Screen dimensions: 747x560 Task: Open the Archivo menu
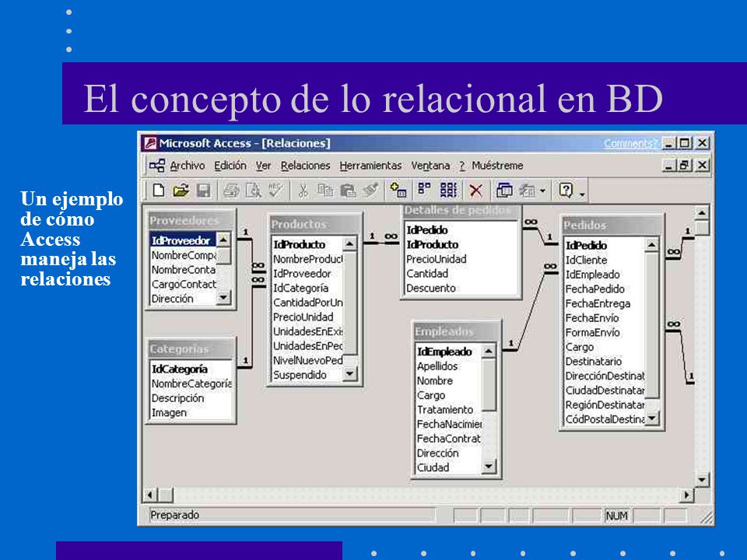[188, 166]
